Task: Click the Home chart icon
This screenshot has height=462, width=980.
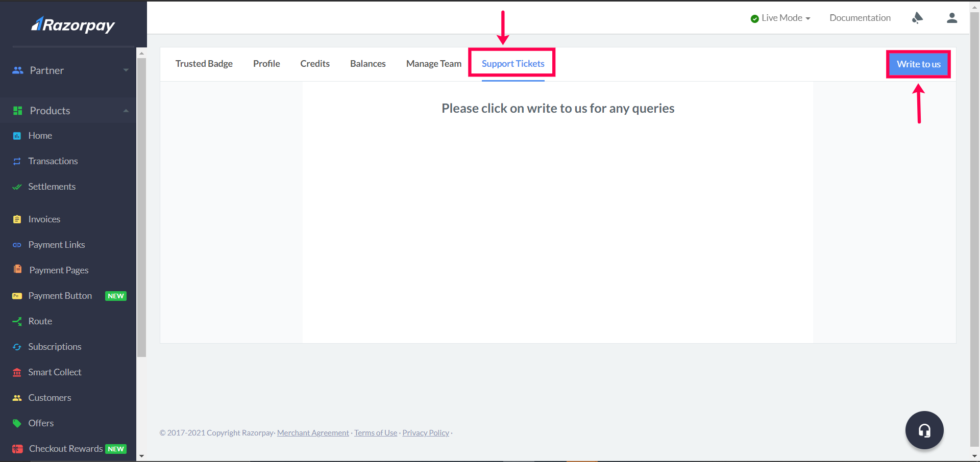Action: (17, 136)
